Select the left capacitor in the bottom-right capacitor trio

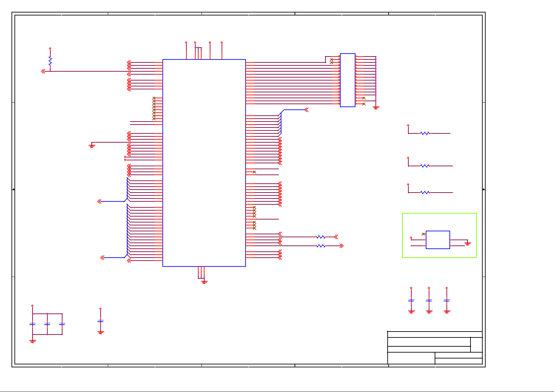(x=411, y=300)
